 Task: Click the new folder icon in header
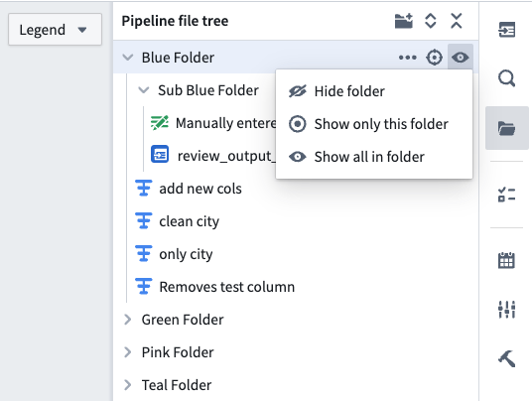(404, 21)
